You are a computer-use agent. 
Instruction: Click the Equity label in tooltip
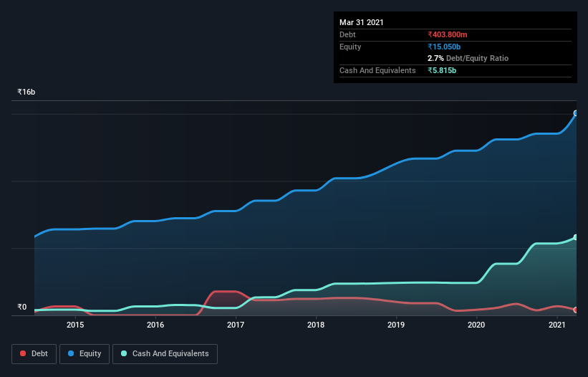[x=350, y=47]
